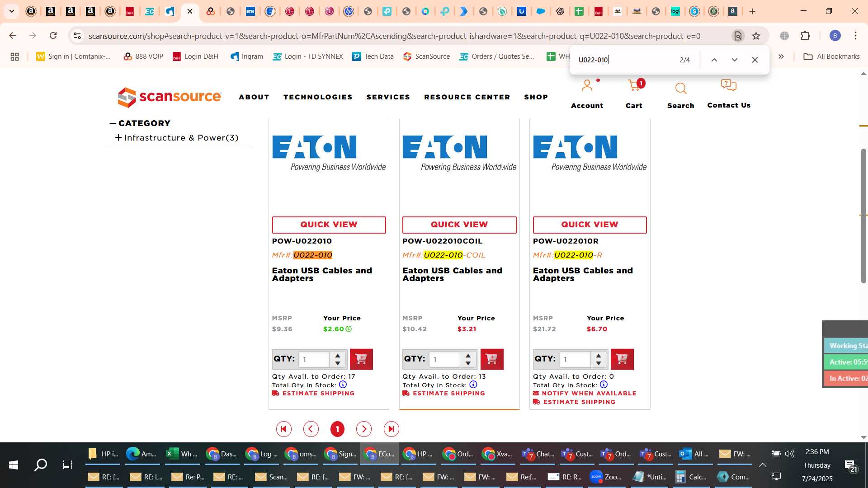The height and width of the screenshot is (488, 868).
Task: Estimate shipping for POW-U022010
Action: tap(313, 394)
